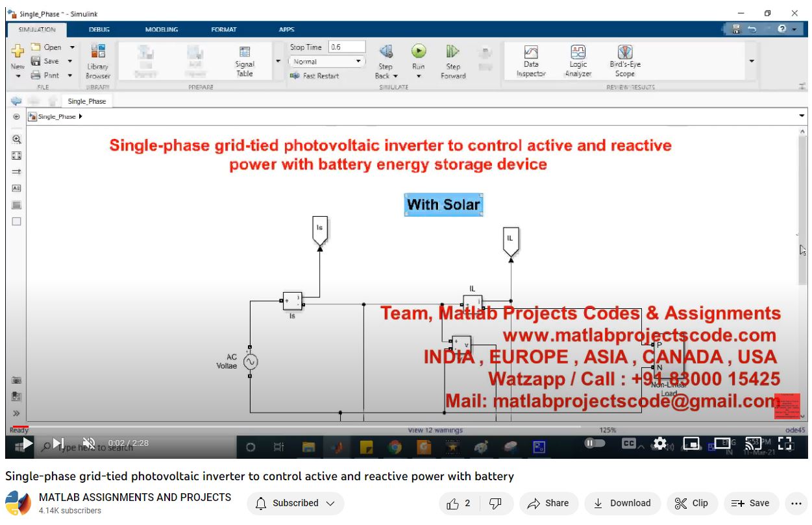Expand the Print button dropdown arrow
Viewport: 812px width, 525px height.
coord(70,76)
